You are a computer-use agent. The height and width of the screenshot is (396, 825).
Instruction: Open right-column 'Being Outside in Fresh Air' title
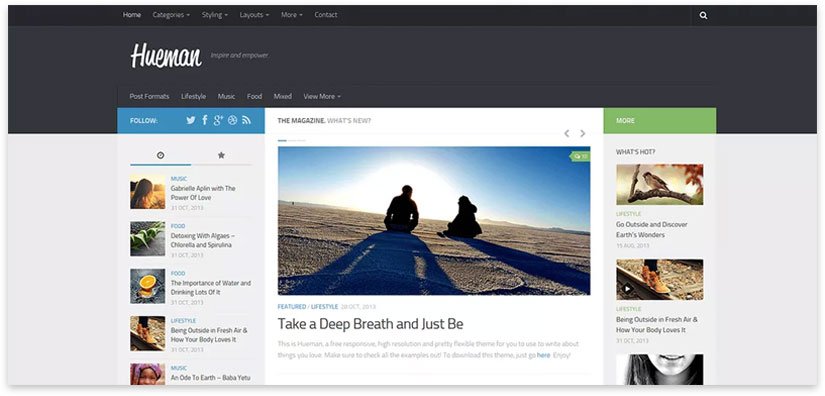[x=657, y=324]
